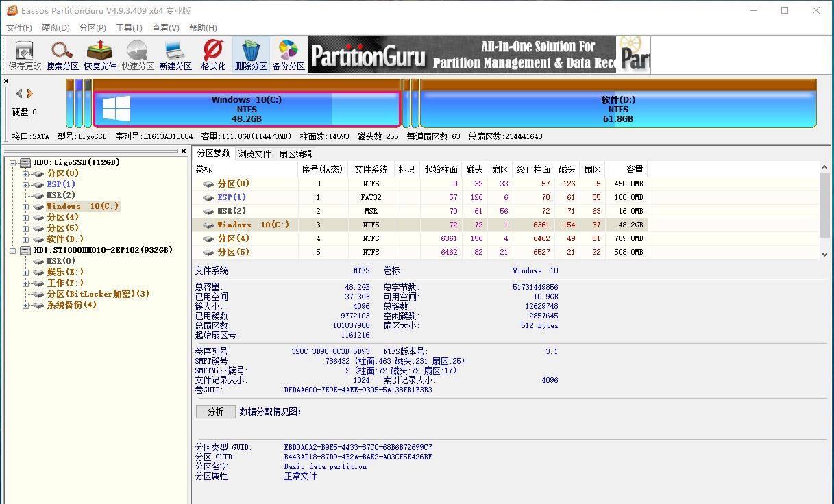834x504 pixels.
Task: Expand the ESP(1) tree node
Action: (26, 184)
